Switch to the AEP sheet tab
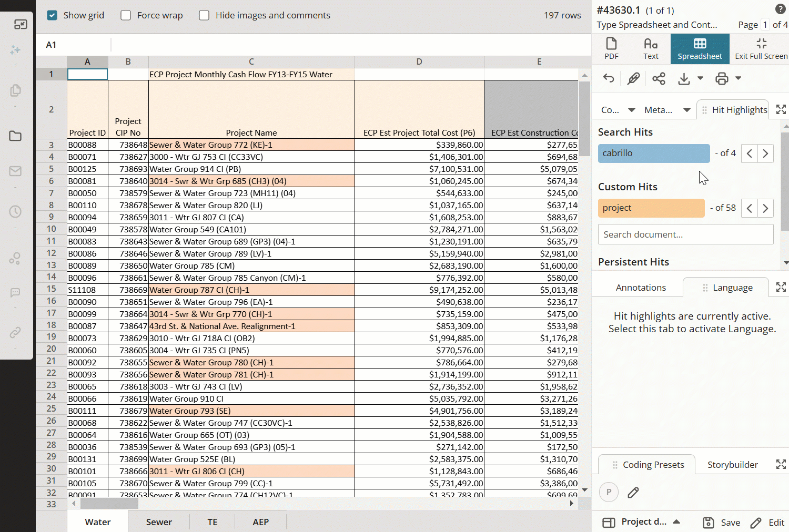 pos(261,522)
